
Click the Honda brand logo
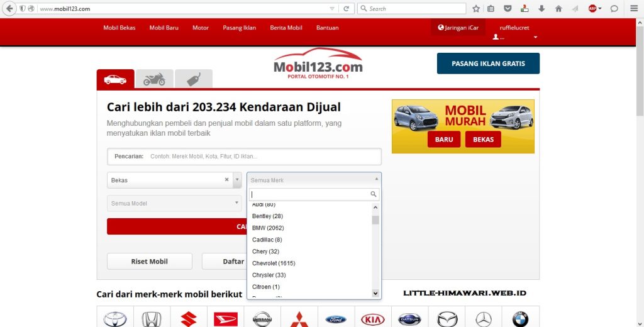(152, 318)
